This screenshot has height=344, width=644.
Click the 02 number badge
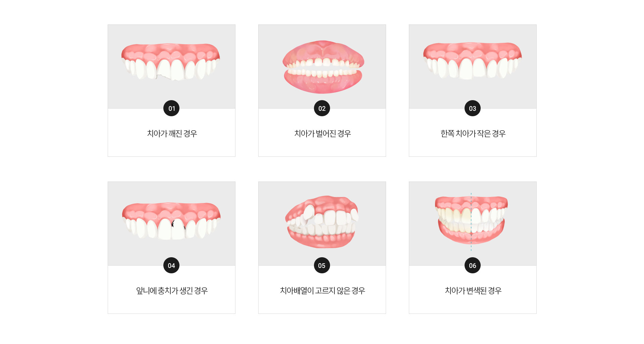322,108
